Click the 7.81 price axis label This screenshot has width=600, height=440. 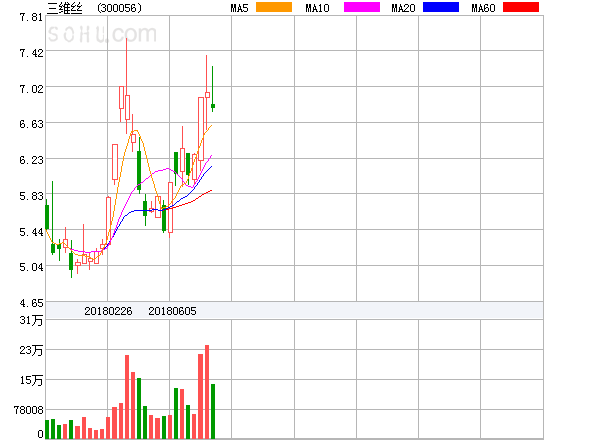coord(31,17)
